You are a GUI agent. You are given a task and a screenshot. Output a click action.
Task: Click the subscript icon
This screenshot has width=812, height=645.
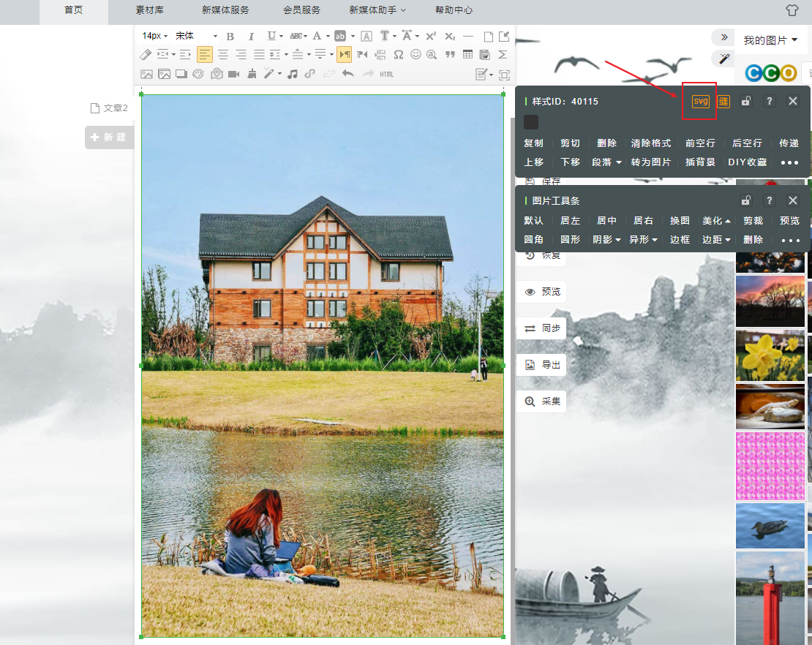click(451, 37)
